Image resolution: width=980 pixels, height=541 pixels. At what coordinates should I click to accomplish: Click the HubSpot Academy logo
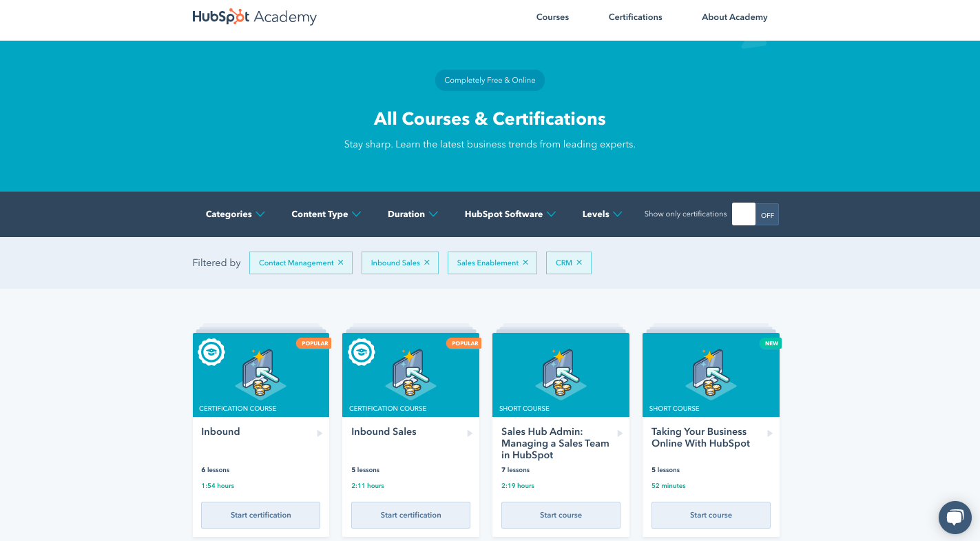pyautogui.click(x=254, y=17)
